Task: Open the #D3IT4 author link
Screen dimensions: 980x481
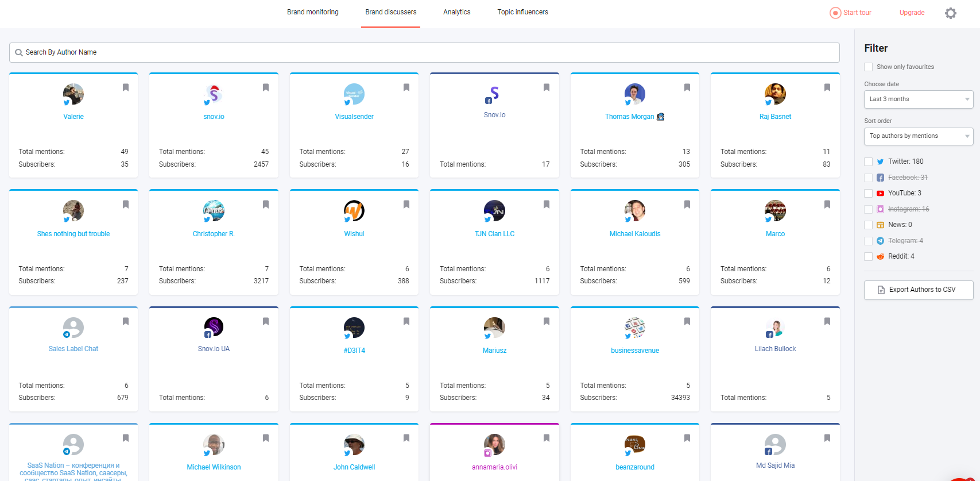Action: click(x=354, y=351)
